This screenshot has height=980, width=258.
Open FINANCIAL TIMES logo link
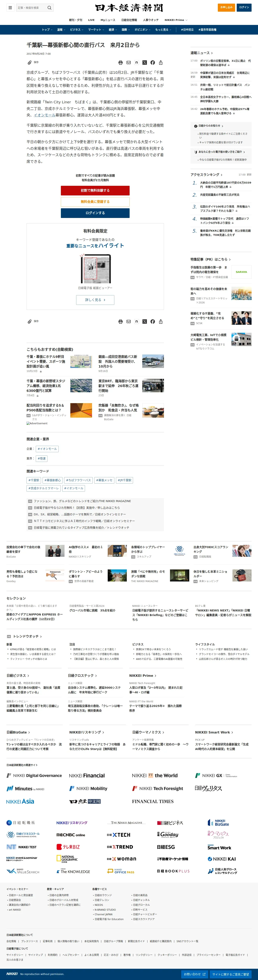153,801
